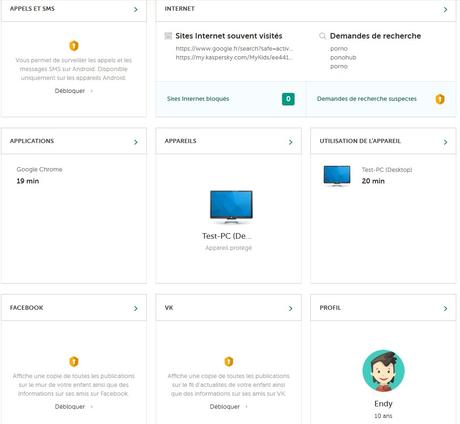This screenshot has width=460, height=424.
Task: Click the premium shield in Appels et SMS
Action: [74, 46]
